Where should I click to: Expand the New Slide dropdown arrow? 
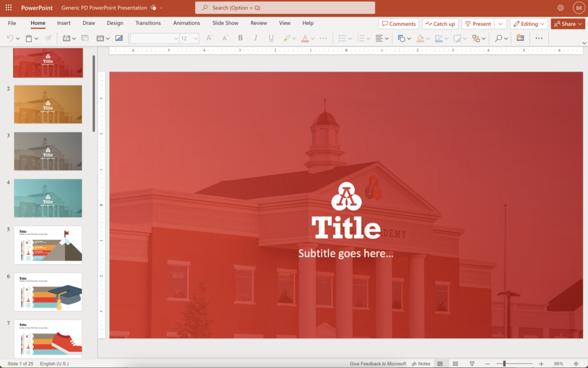74,38
